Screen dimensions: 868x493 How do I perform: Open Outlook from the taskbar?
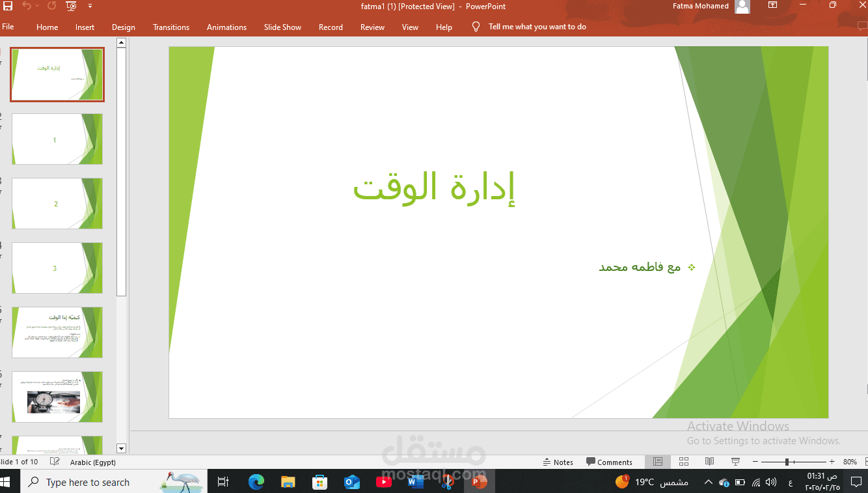352,482
